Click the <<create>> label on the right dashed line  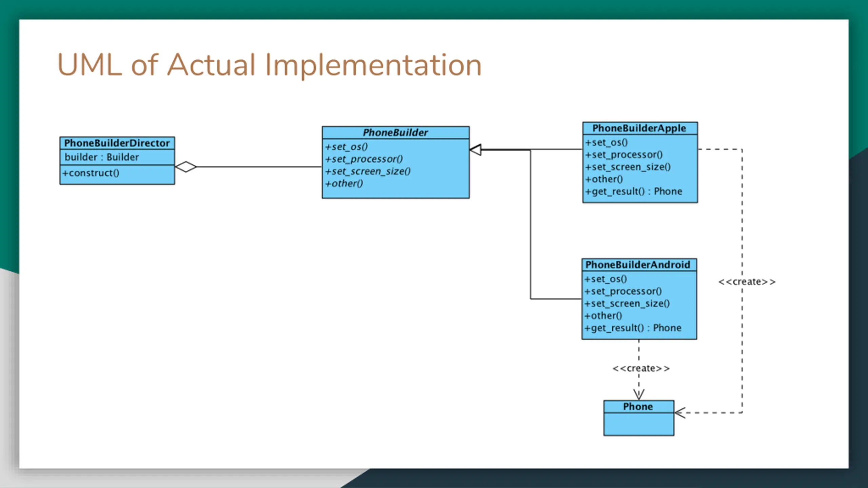(x=747, y=282)
